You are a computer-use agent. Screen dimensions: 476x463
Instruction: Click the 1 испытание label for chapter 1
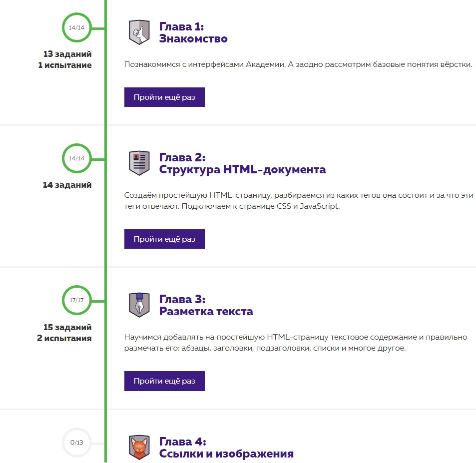(x=65, y=65)
